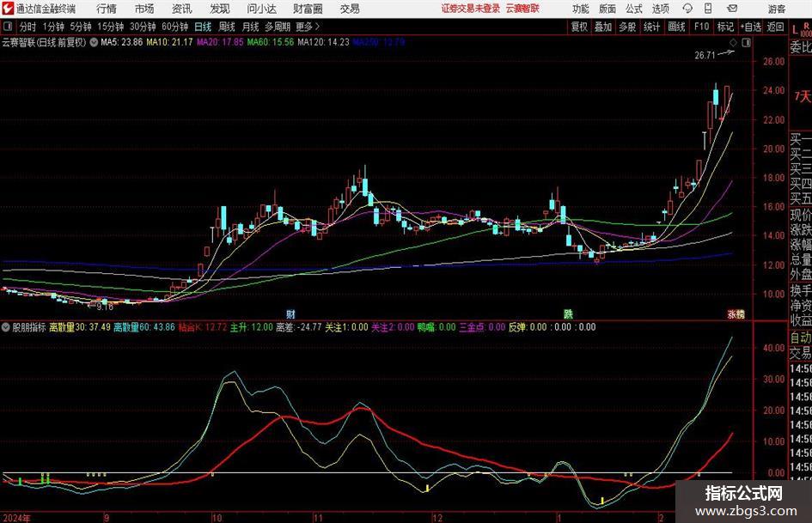Click the MA120: 14.23 label
Viewport: 812px width, 523px height.
324,42
